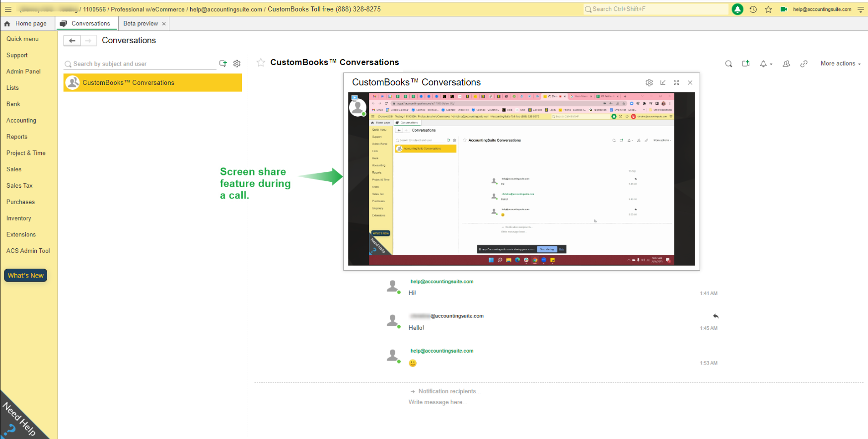Click the help@accountingsuite.com account in top bar
Image resolution: width=868 pixels, height=439 pixels.
point(822,9)
